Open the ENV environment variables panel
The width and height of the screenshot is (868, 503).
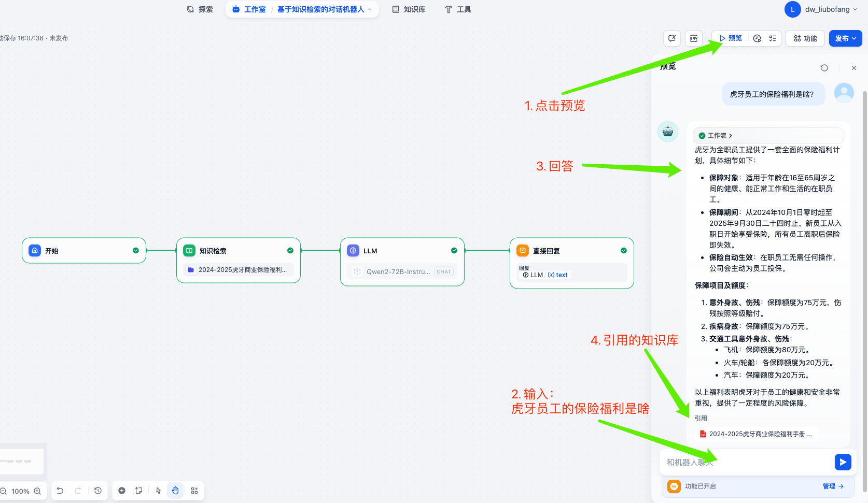693,38
